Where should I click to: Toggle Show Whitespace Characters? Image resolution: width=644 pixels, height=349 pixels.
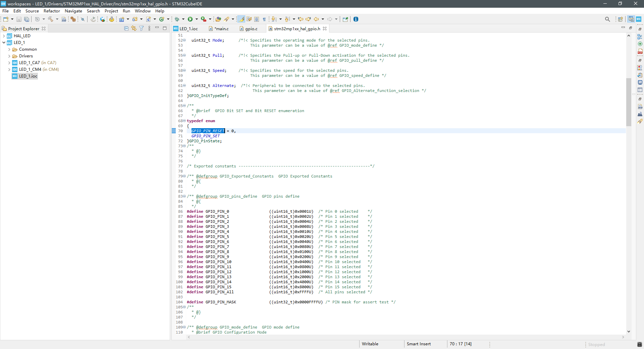pos(264,19)
